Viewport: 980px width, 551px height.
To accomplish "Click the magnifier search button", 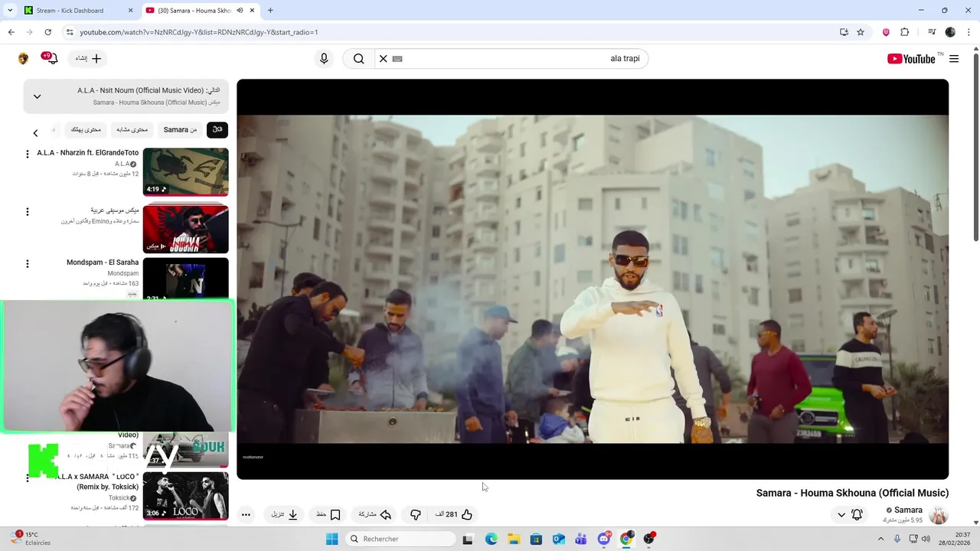I will click(358, 59).
